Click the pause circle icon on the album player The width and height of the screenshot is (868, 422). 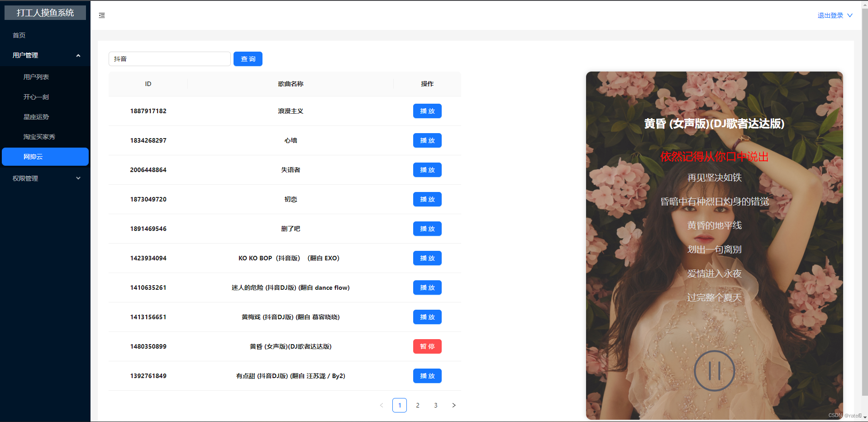(714, 371)
